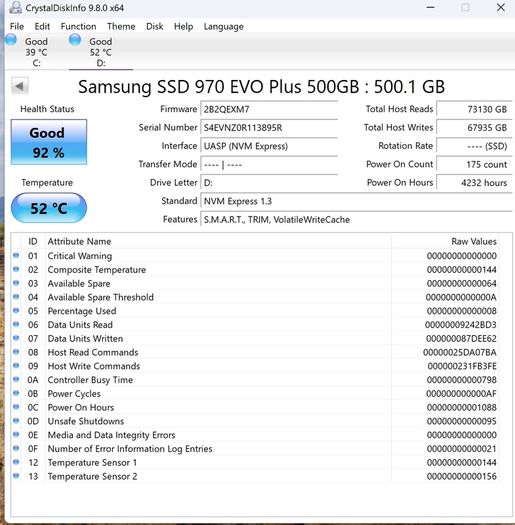Viewport: 515px width, 525px height.
Task: Open the Disk menu
Action: point(154,26)
